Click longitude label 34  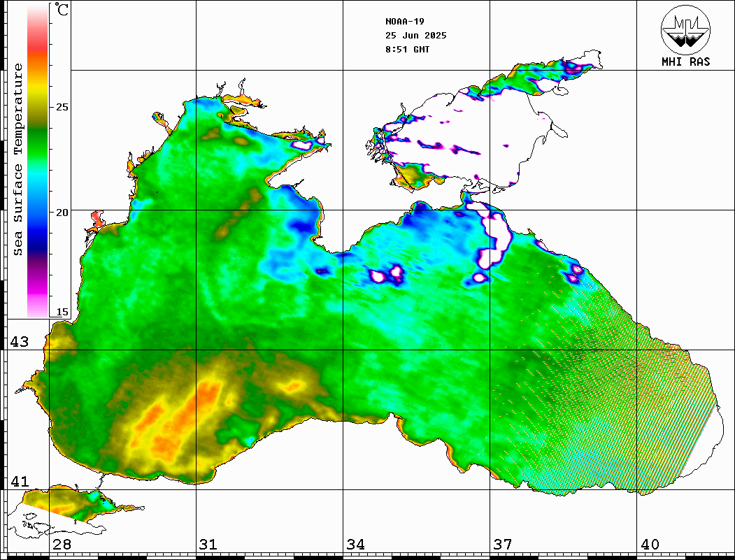356,545
